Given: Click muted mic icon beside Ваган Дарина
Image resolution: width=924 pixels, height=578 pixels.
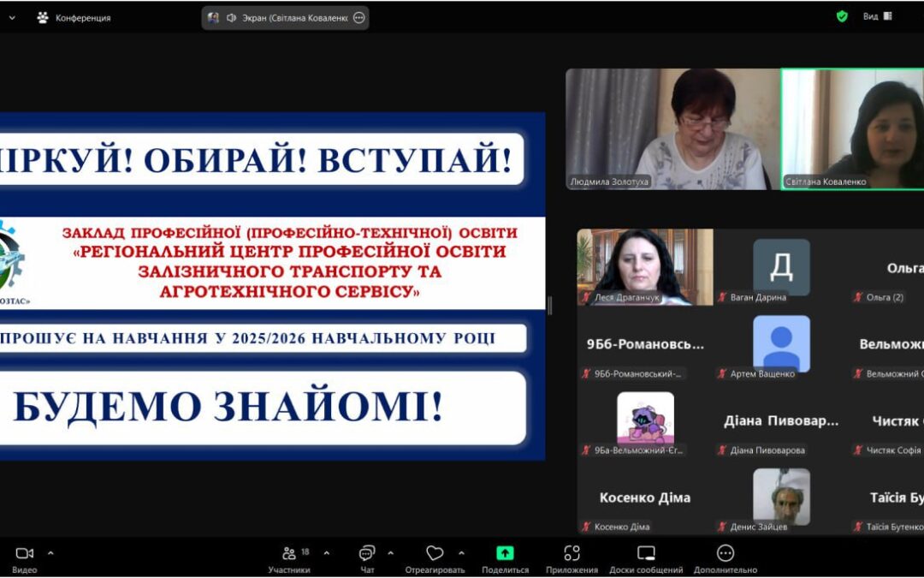Looking at the screenshot, I should point(722,297).
